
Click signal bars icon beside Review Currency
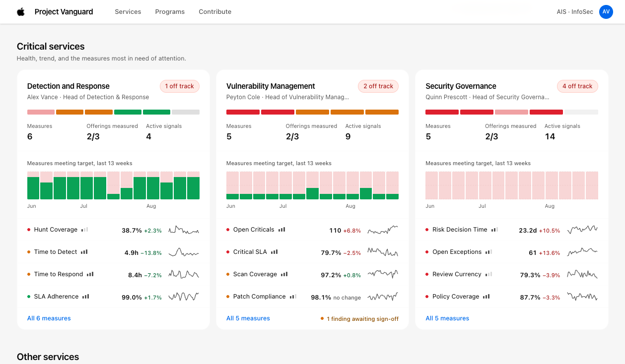coord(489,274)
